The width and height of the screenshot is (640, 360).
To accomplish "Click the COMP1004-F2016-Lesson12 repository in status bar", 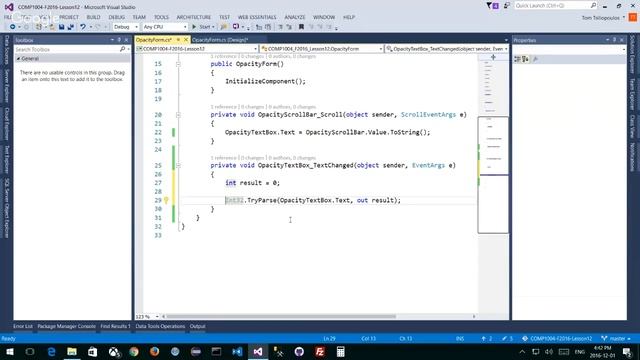I will click(x=557, y=338).
